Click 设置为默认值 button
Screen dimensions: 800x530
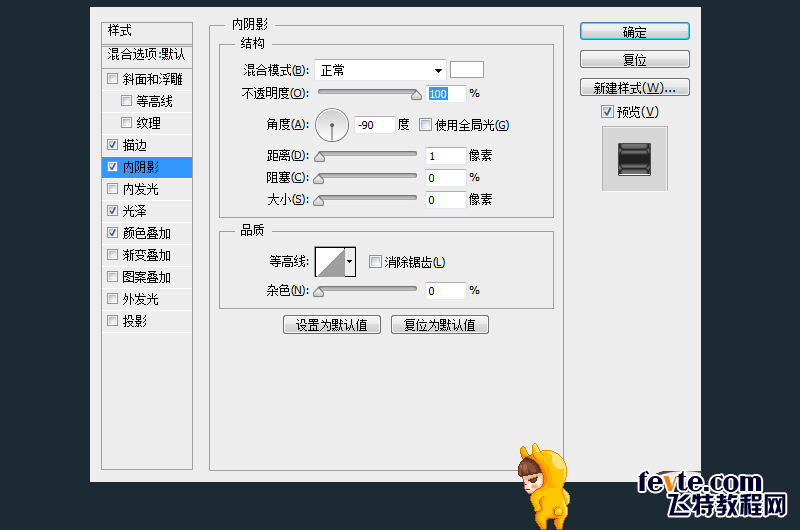click(331, 325)
